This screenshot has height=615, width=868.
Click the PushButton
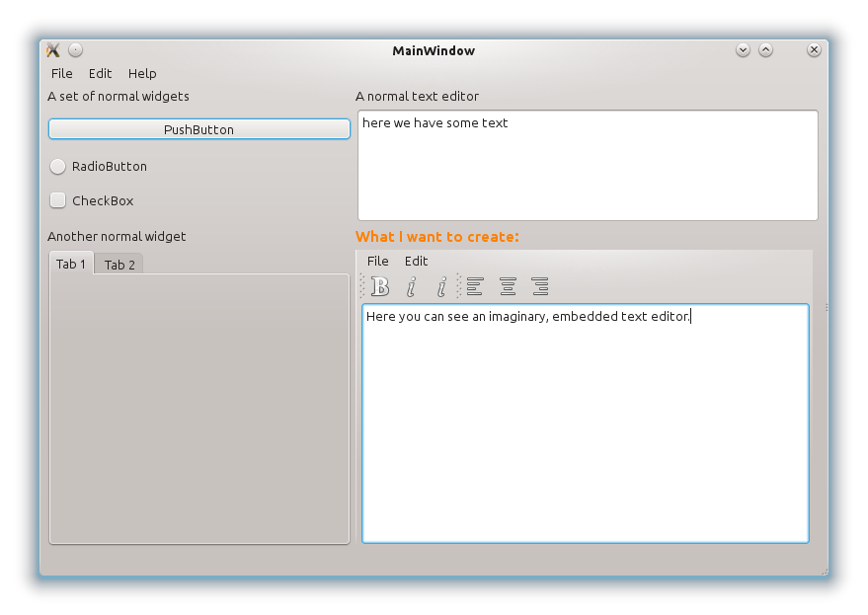click(x=199, y=129)
